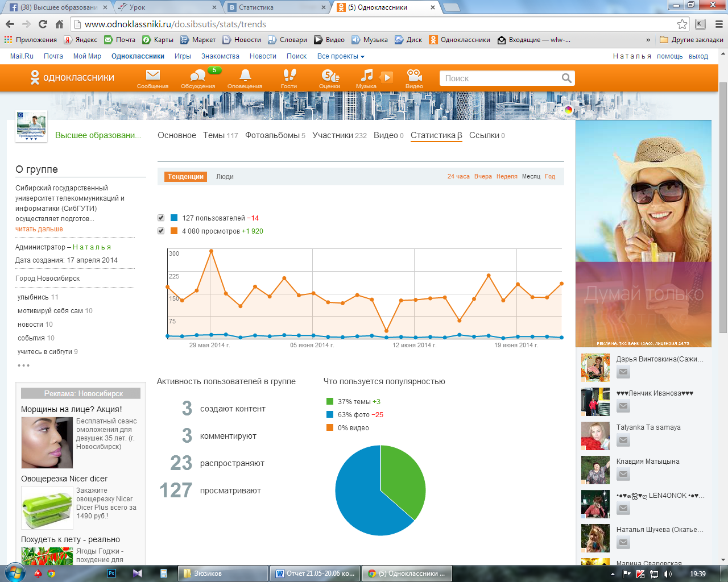Open the Оповещения bell icon
Viewport: 728px width, 582px height.
pos(245,76)
